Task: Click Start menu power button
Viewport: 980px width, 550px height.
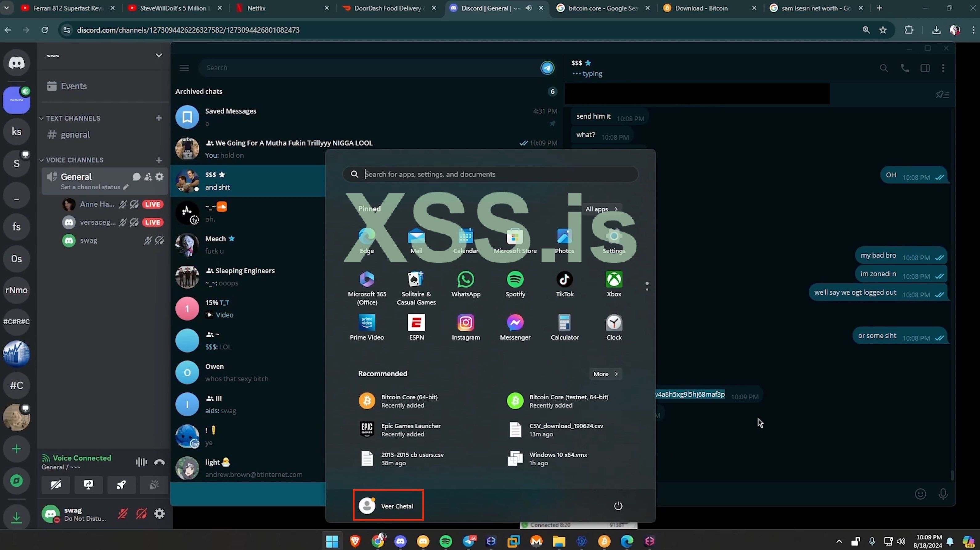Action: click(618, 506)
